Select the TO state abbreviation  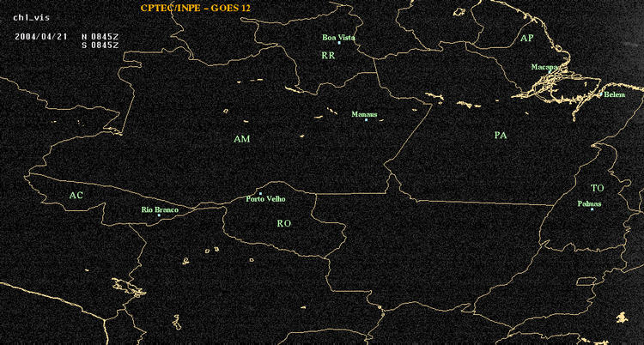coord(598,188)
